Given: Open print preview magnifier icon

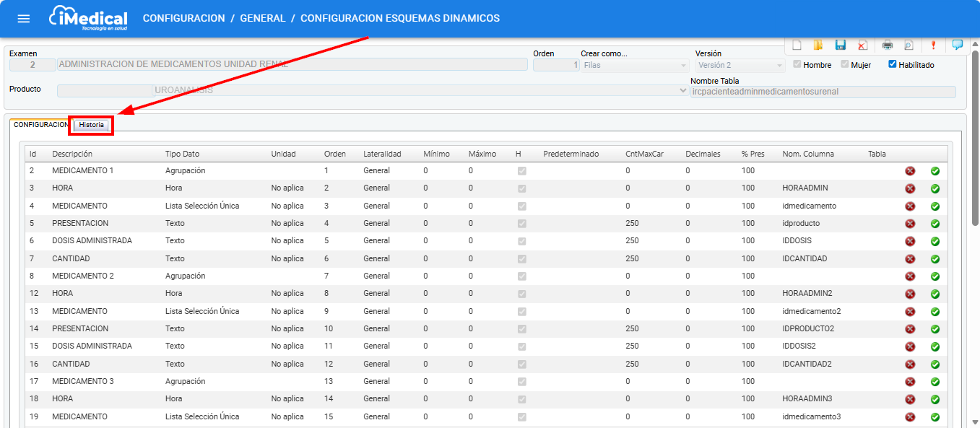Looking at the screenshot, I should [x=908, y=45].
